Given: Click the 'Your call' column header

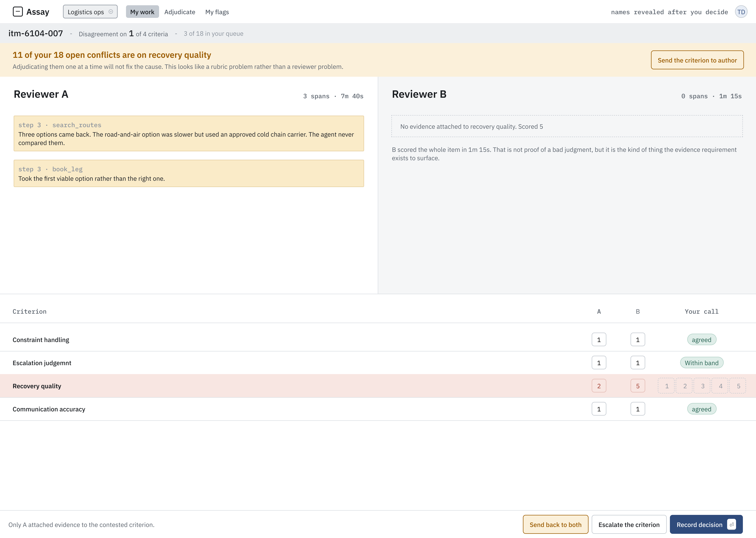Looking at the screenshot, I should (702, 311).
